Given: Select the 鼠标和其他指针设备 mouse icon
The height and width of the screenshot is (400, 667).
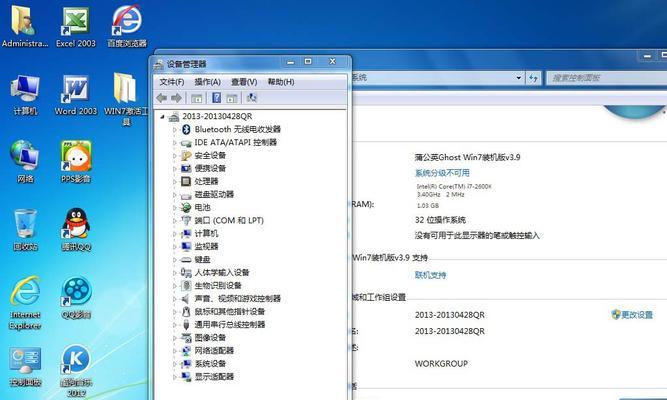Looking at the screenshot, I should tap(186, 311).
